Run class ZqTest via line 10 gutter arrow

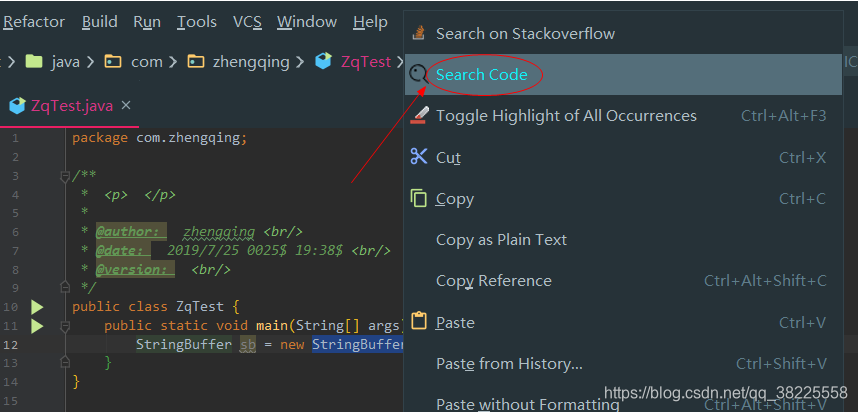click(x=37, y=307)
